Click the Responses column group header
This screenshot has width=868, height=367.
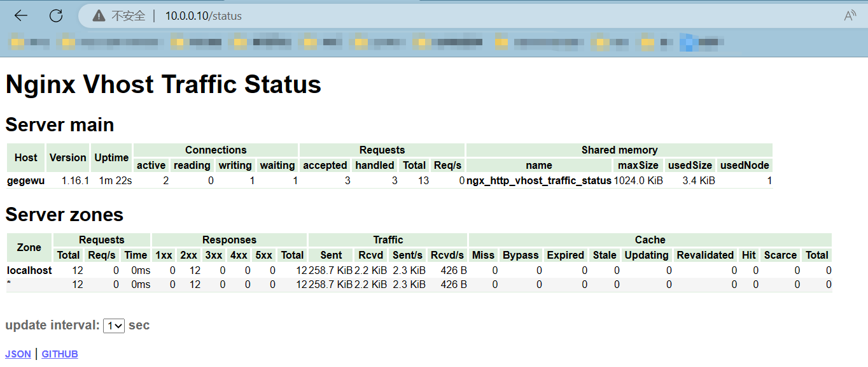tap(229, 240)
